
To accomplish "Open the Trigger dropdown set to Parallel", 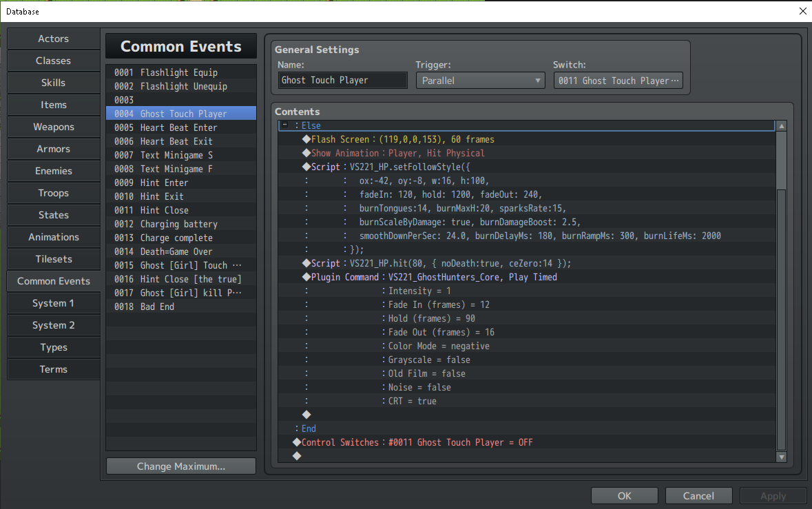I will [x=480, y=81].
